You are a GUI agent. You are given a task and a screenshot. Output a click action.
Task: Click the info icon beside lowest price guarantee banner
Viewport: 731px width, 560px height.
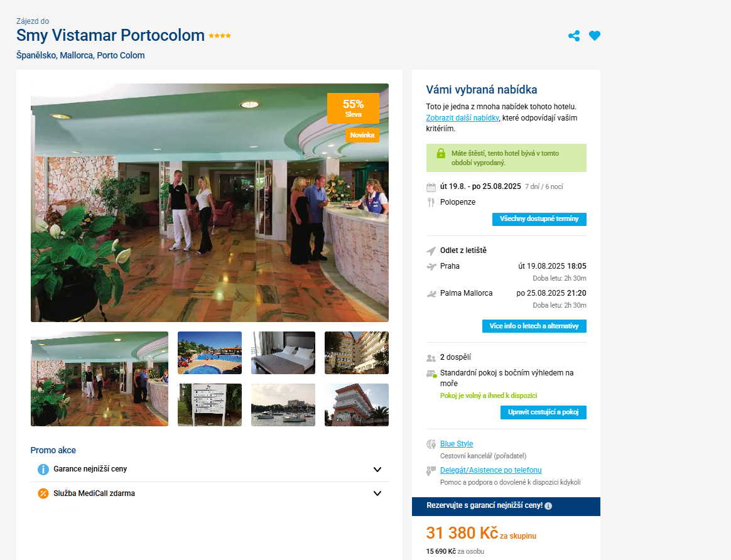pos(548,506)
